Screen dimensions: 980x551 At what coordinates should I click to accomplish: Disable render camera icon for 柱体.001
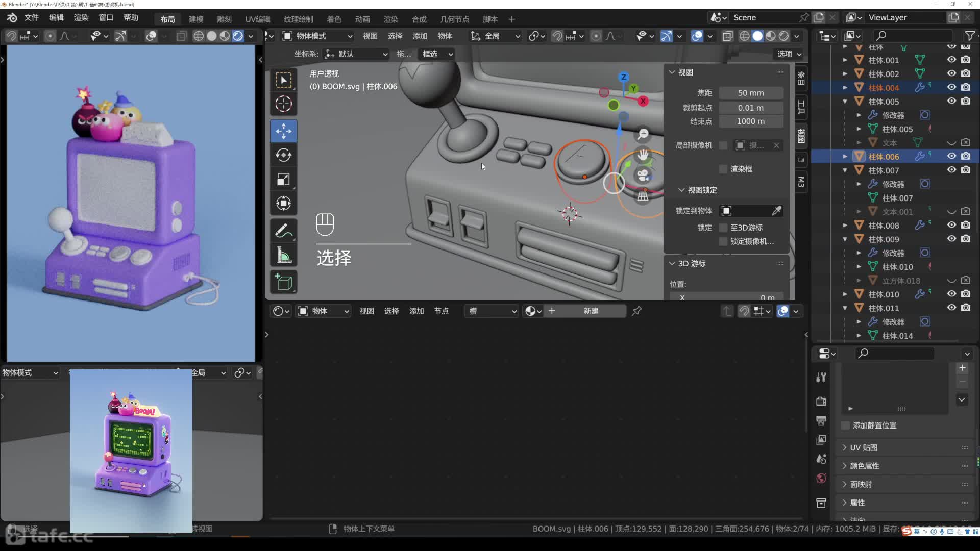pos(966,60)
